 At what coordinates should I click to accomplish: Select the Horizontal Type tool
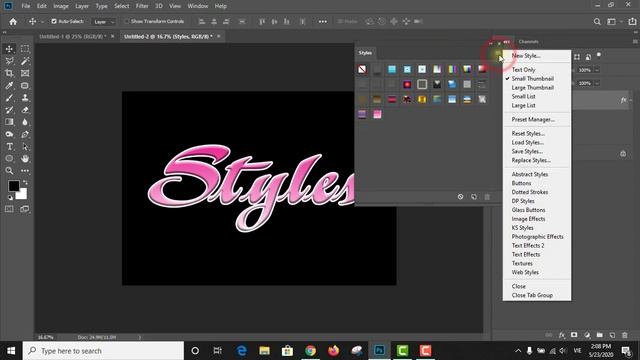tap(9, 147)
